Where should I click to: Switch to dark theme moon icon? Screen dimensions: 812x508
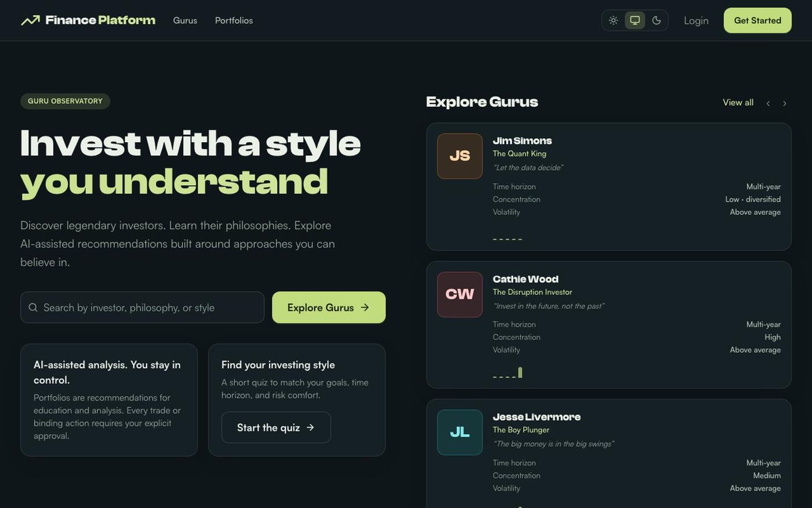(x=657, y=20)
